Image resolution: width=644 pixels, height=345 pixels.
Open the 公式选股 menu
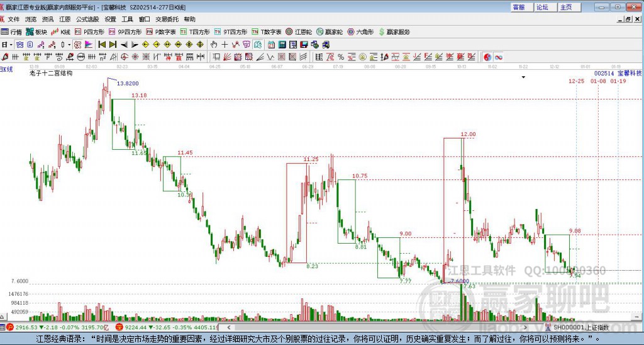[x=88, y=19]
